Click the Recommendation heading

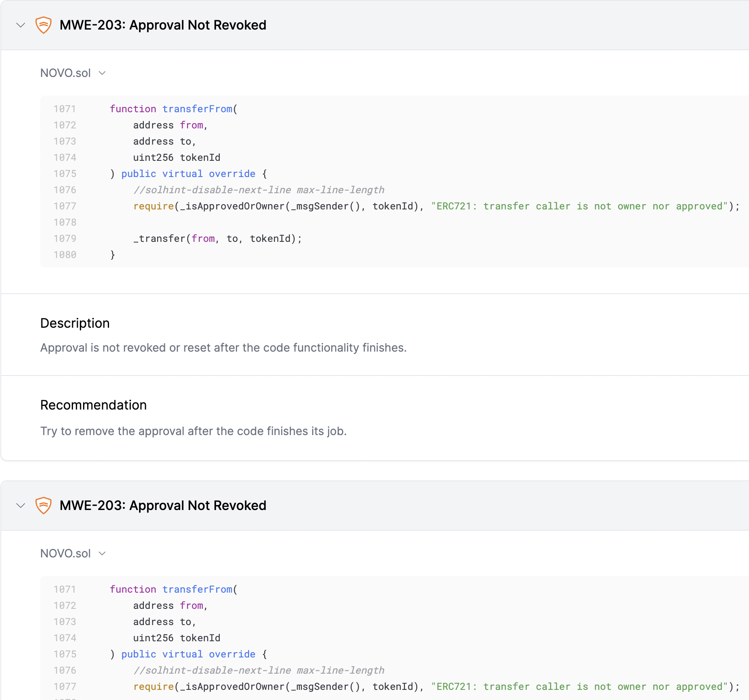click(94, 405)
